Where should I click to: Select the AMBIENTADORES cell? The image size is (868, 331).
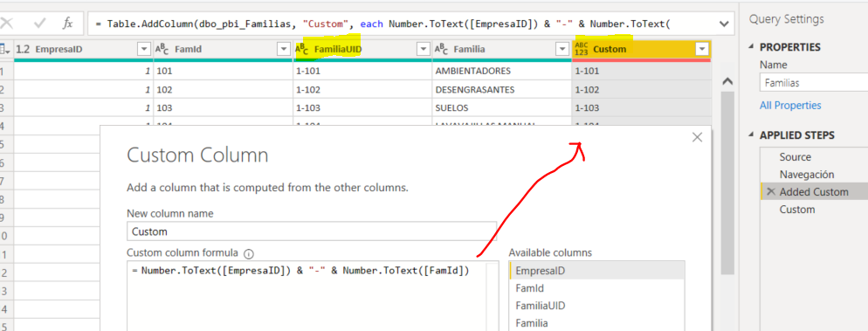(x=501, y=71)
